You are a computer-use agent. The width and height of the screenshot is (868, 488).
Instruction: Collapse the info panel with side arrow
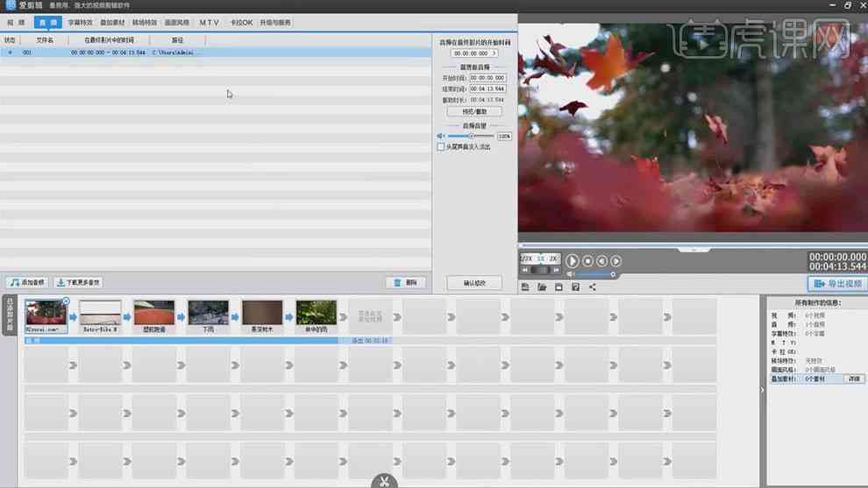click(762, 390)
